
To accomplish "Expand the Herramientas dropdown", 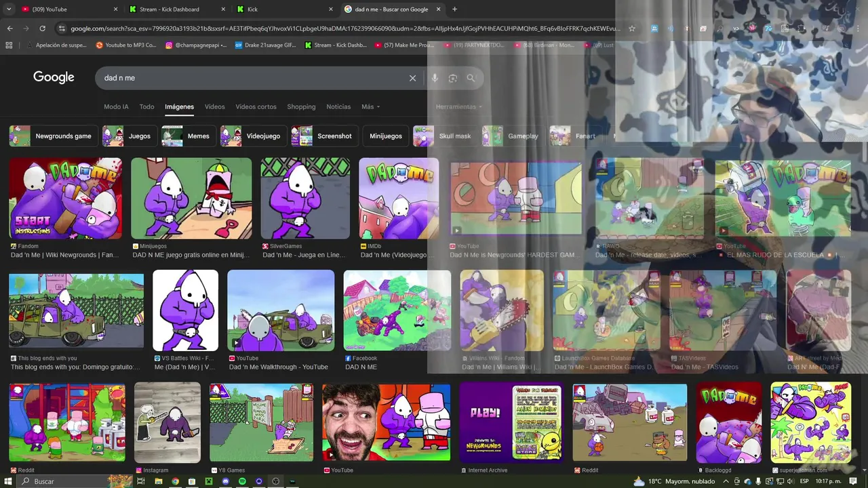I will point(459,107).
